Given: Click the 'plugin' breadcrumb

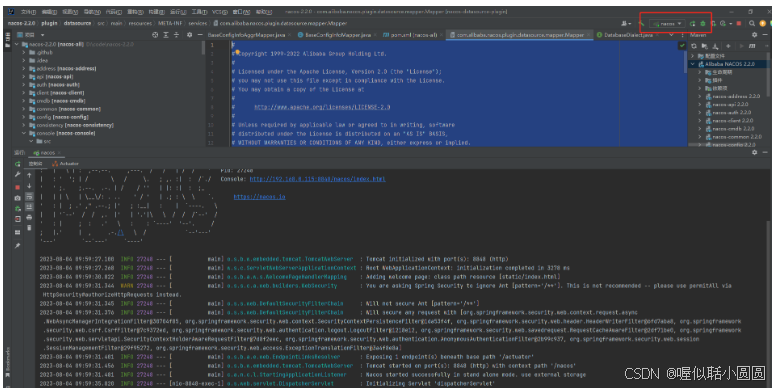Looking at the screenshot, I should coord(49,23).
